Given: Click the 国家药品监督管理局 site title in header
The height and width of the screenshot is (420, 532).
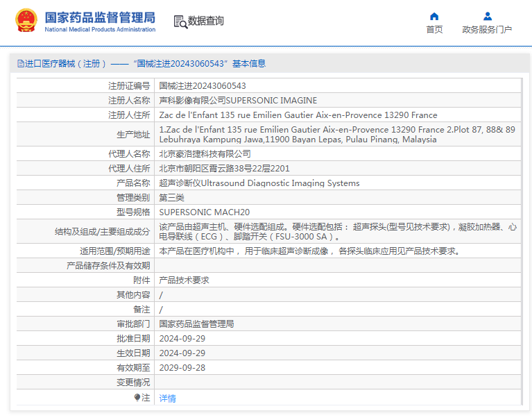Looking at the screenshot, I should tap(100, 17).
